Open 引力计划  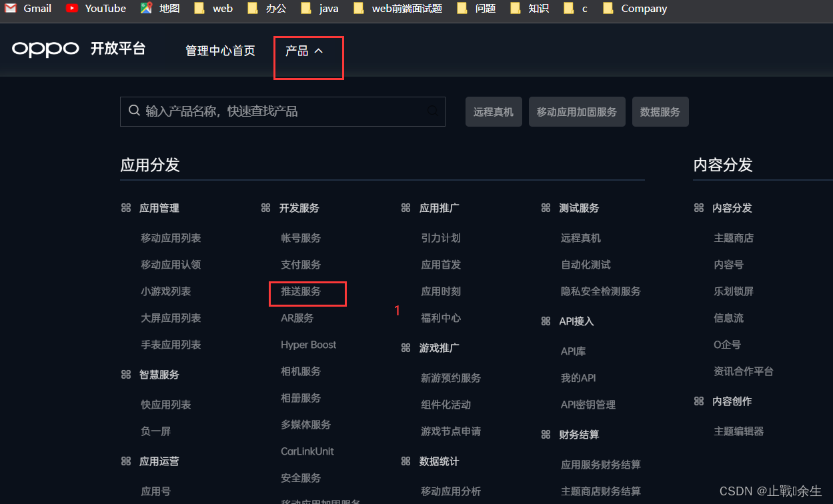pyautogui.click(x=441, y=238)
